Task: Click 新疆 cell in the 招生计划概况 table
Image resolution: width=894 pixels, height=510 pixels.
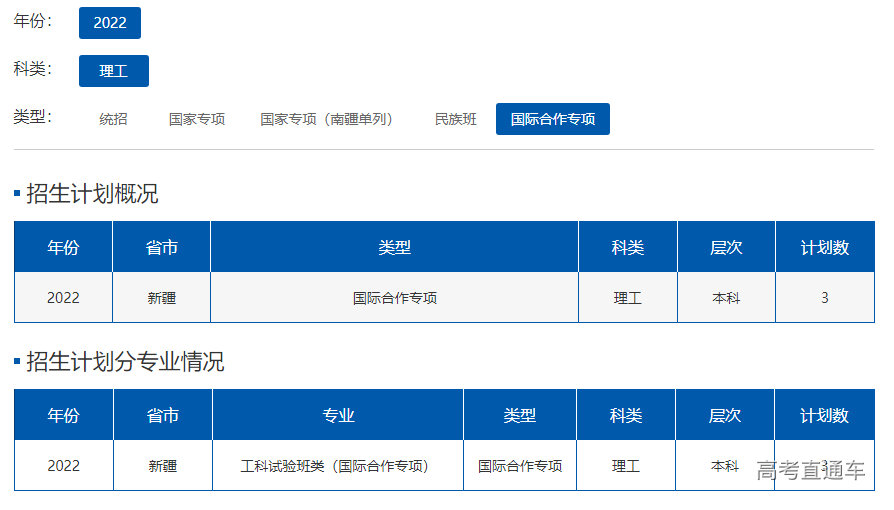Action: click(x=162, y=298)
